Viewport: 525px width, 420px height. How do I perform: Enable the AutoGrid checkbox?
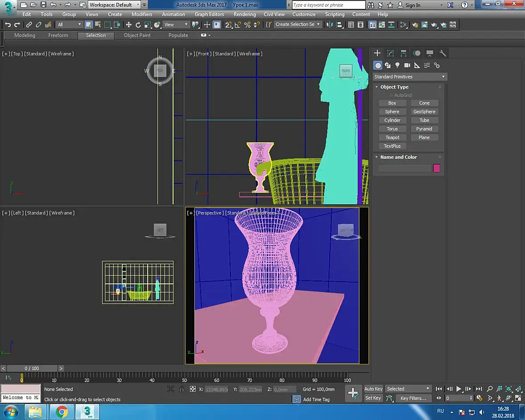[x=392, y=95]
